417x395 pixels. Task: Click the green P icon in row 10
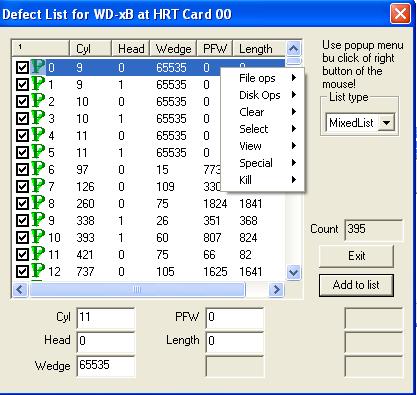38,237
